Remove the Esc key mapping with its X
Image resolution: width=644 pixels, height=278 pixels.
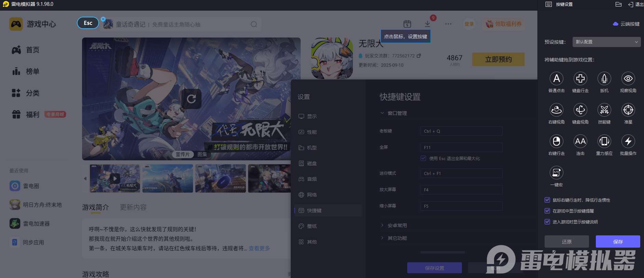(x=103, y=19)
